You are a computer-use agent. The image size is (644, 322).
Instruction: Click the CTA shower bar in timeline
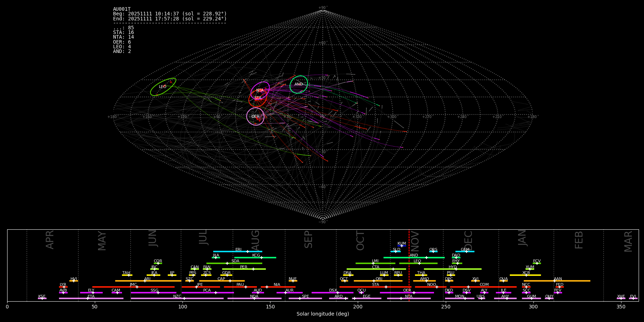tap(376, 269)
